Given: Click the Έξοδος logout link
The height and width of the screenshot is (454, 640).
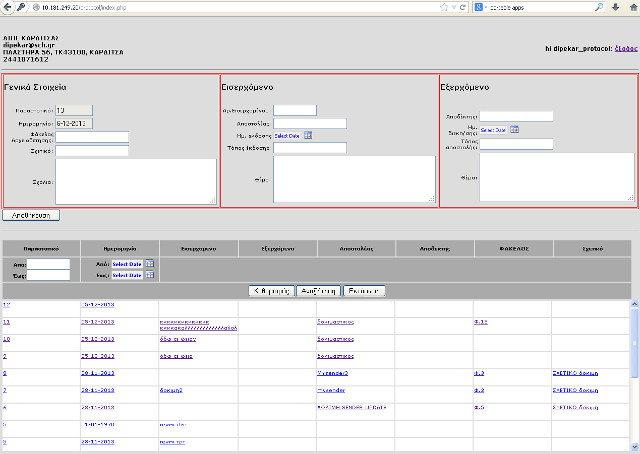Looking at the screenshot, I should [x=625, y=48].
